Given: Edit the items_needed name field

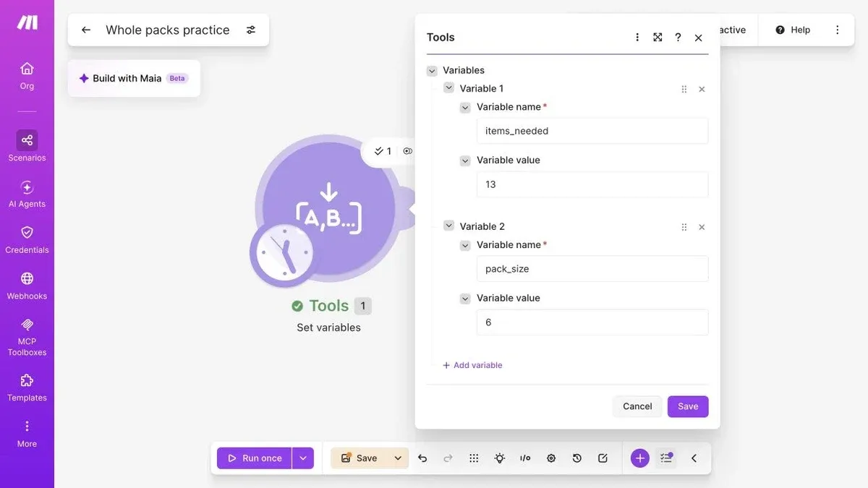Looking at the screenshot, I should (x=592, y=131).
